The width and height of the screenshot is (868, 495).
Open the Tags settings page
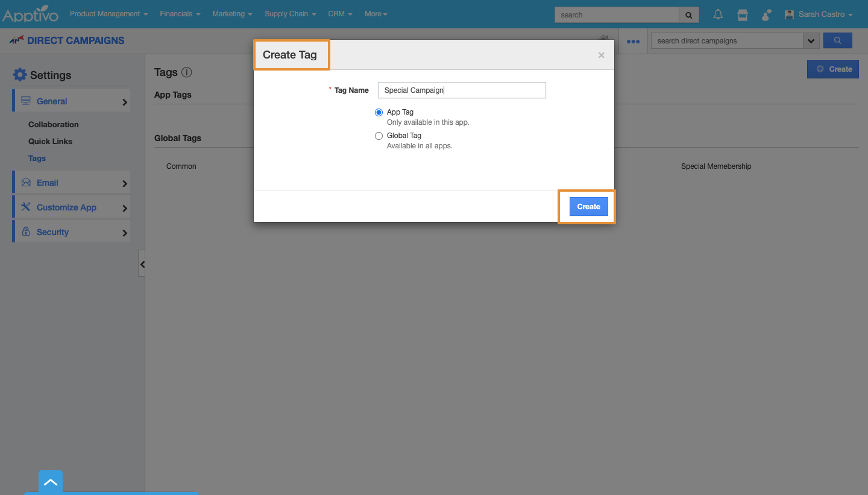pyautogui.click(x=37, y=158)
